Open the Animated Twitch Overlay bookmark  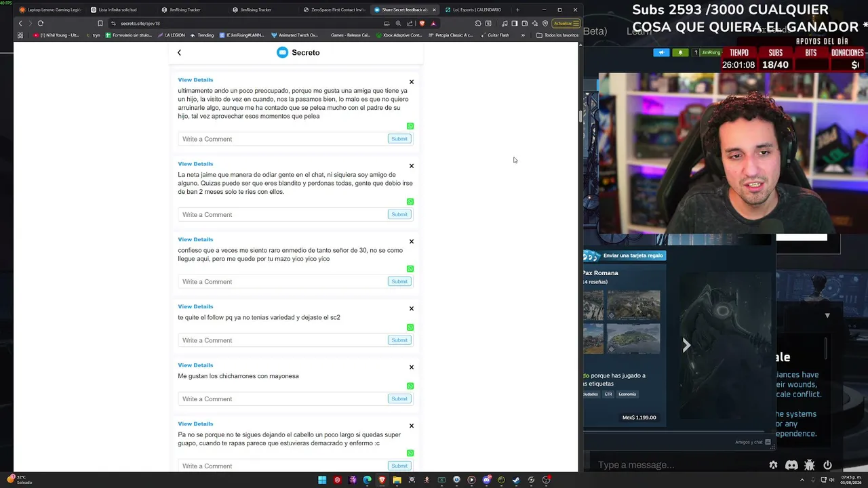[x=295, y=35]
